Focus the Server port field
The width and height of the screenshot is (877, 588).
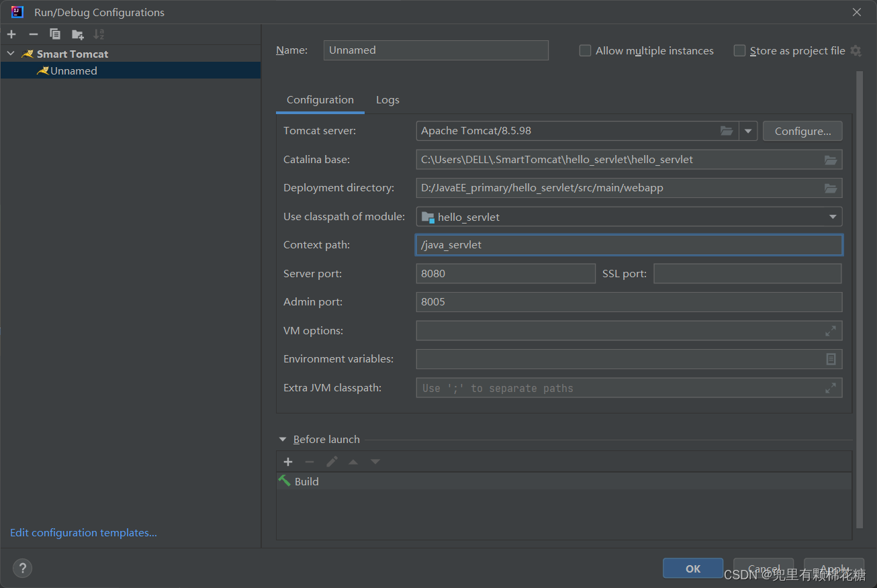(506, 274)
